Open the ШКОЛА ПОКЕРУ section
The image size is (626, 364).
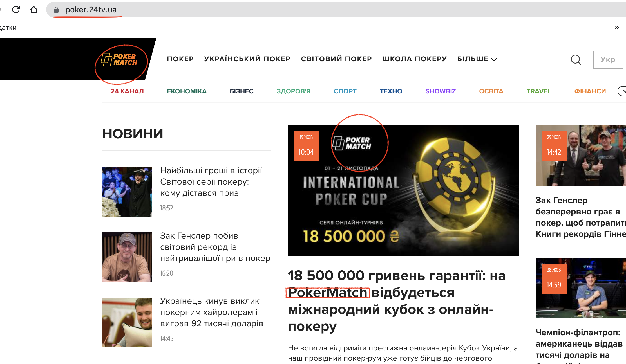[x=414, y=59]
